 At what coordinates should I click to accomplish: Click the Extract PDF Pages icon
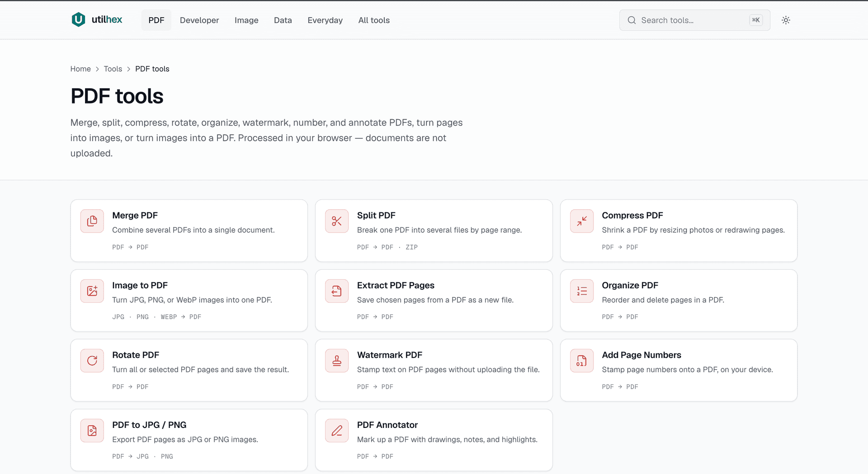337,291
